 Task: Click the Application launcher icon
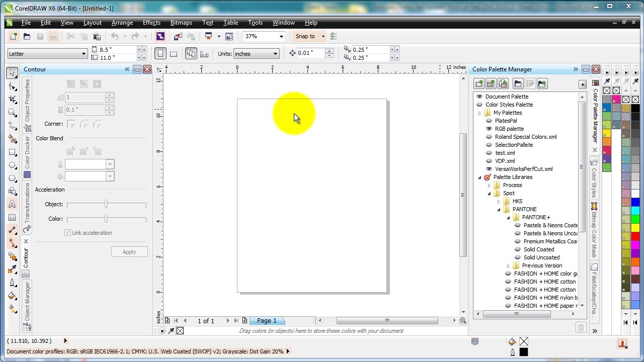pos(208,36)
